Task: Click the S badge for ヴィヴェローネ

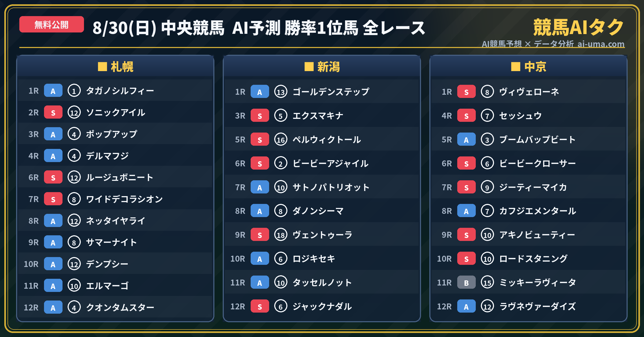Action: pyautogui.click(x=466, y=92)
